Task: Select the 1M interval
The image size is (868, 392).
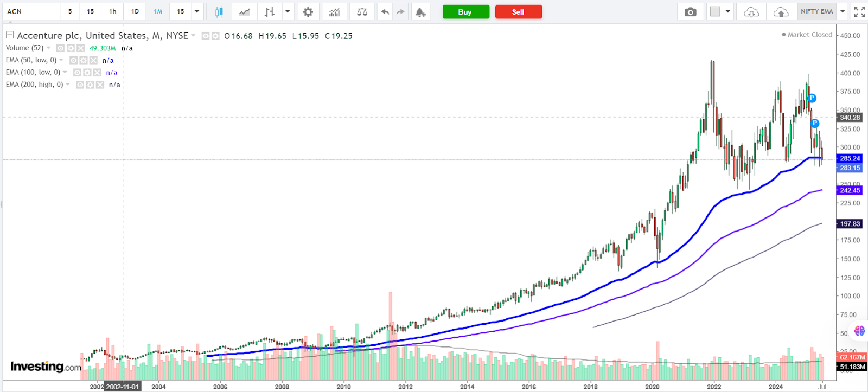Action: click(x=158, y=11)
